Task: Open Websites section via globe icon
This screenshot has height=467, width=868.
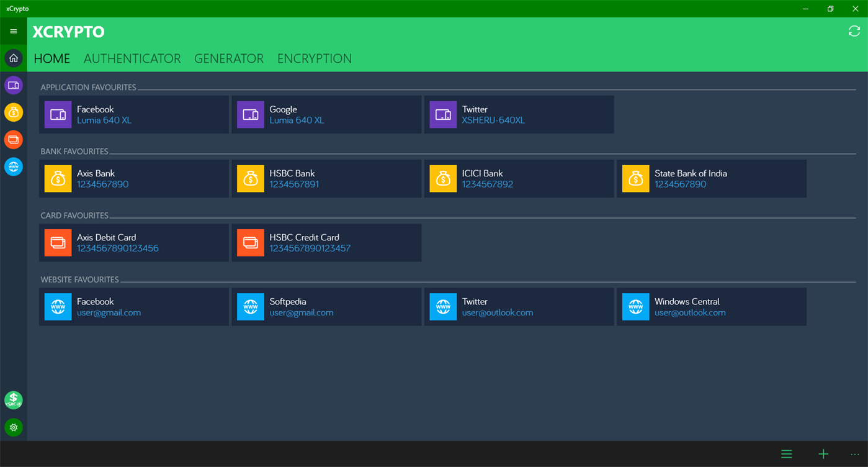Action: (12, 166)
